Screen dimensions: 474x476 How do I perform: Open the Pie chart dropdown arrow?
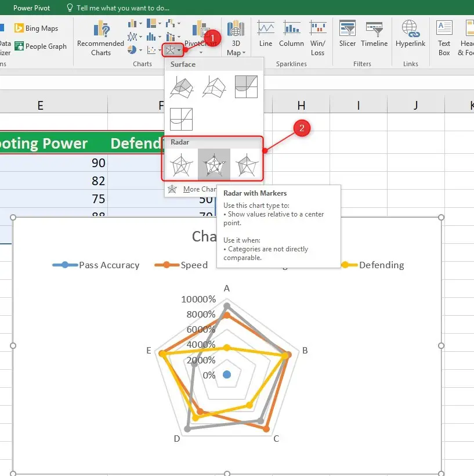(140, 50)
